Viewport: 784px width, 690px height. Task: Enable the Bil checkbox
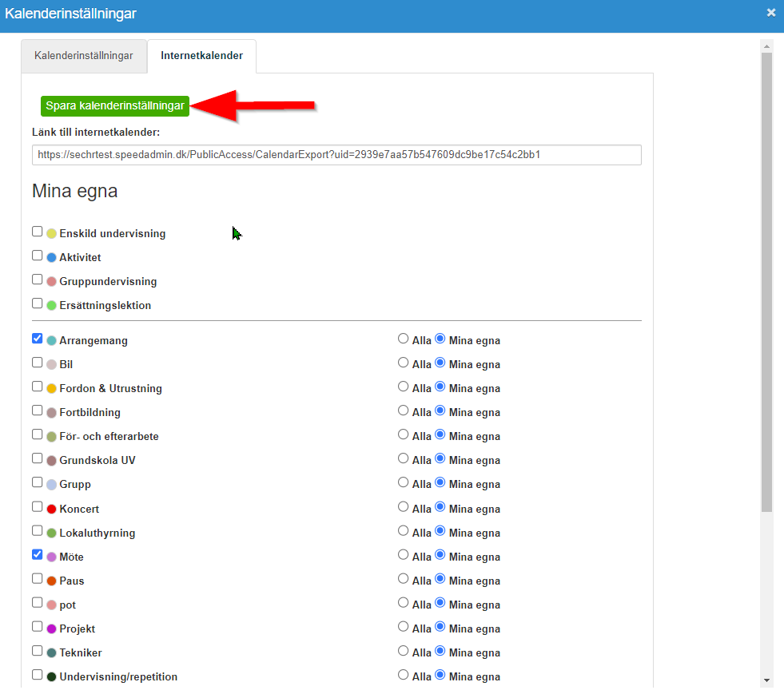[x=37, y=362]
